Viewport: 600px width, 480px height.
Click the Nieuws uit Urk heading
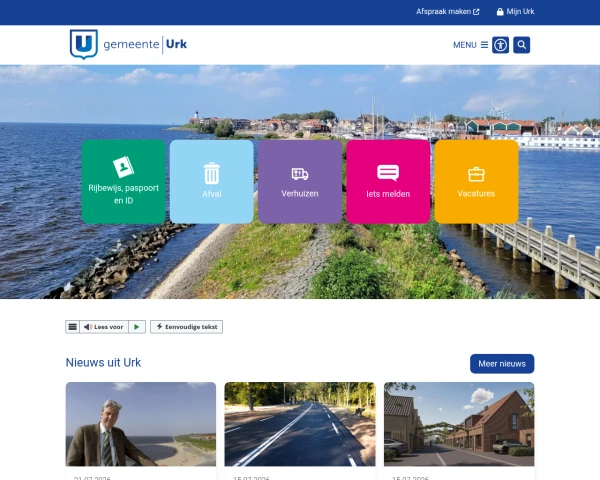tap(103, 362)
